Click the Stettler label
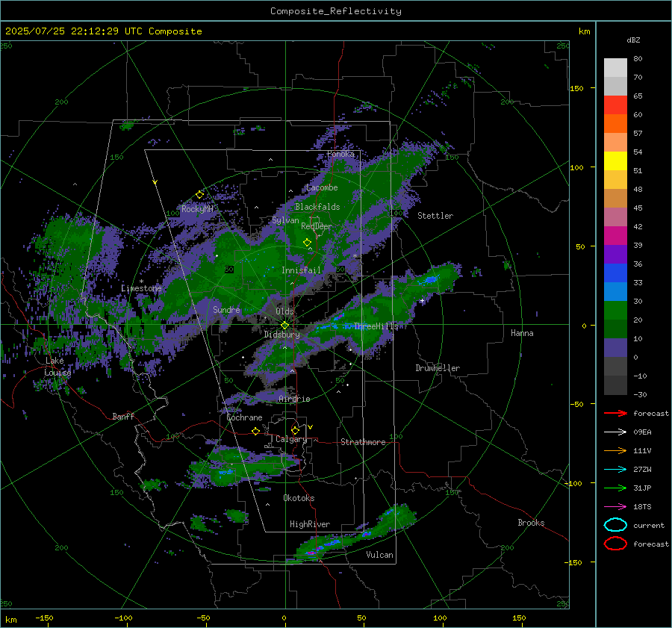Viewport: 672px width, 628px height. coord(435,216)
